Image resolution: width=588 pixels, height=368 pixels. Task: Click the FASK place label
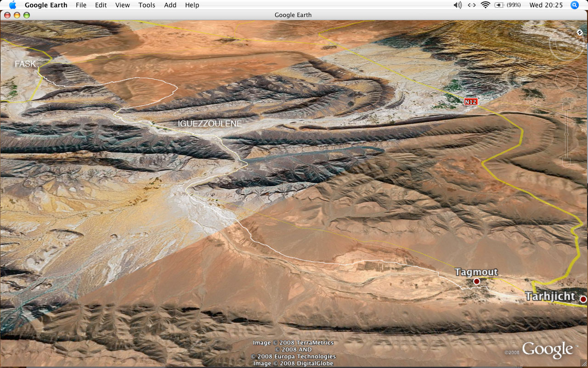pos(25,64)
